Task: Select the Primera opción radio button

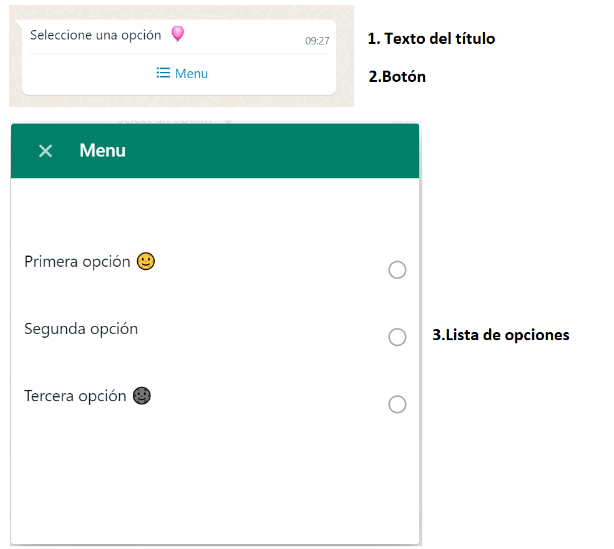Action: [397, 270]
